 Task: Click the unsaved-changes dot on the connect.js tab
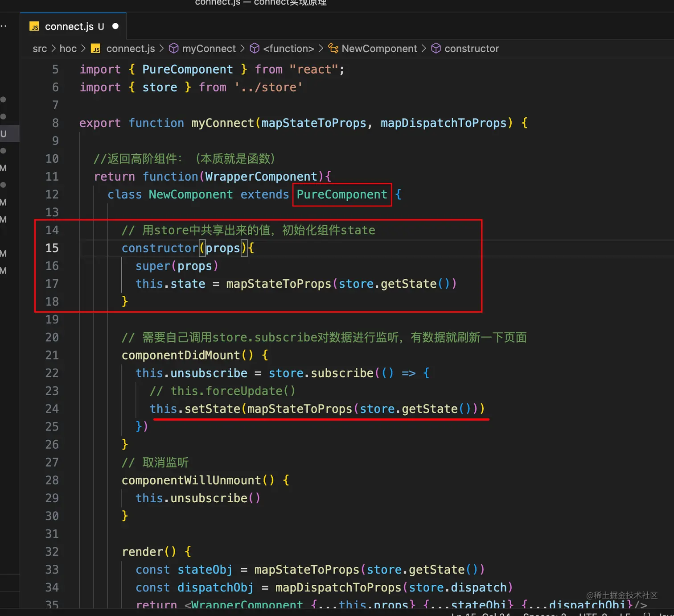click(115, 26)
